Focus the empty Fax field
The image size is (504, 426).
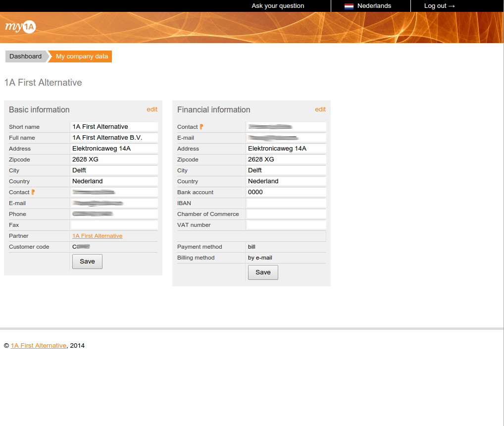pyautogui.click(x=114, y=225)
